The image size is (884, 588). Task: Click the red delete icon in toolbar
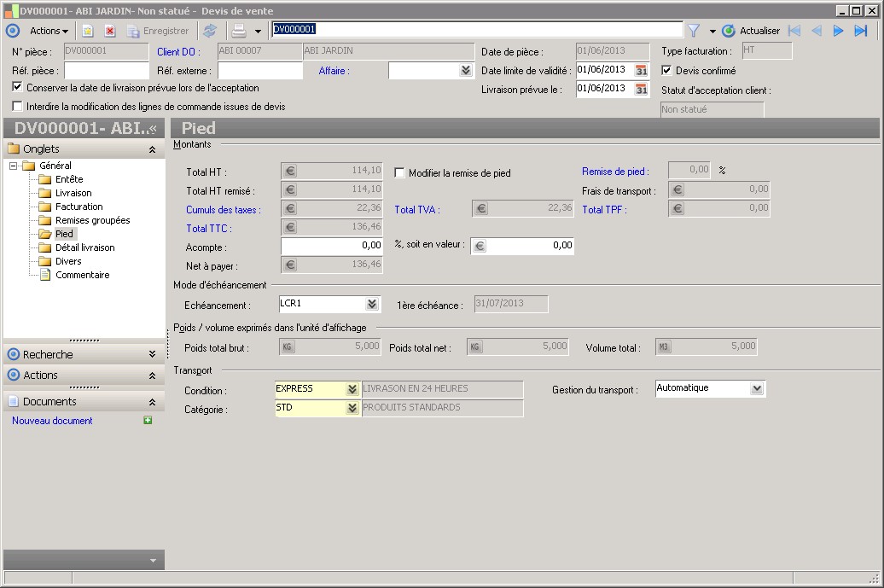109,31
